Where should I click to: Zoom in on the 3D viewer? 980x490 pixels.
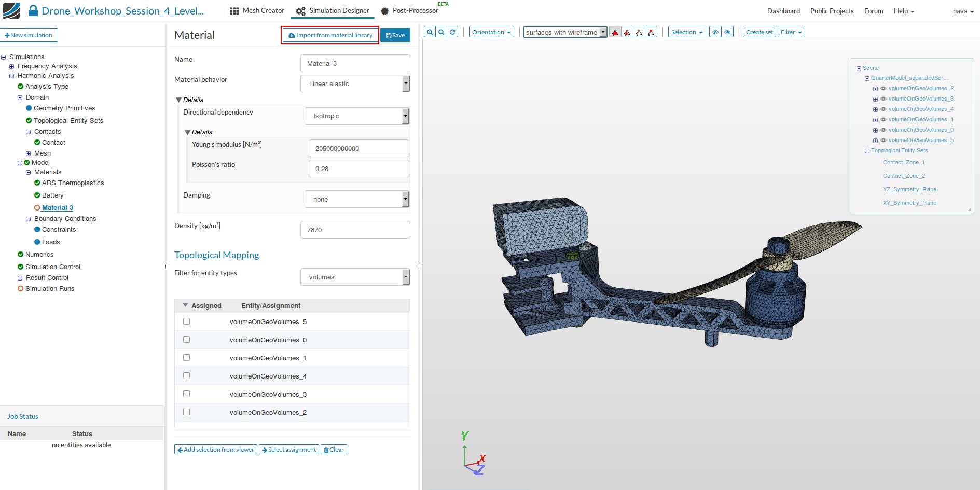pos(430,32)
